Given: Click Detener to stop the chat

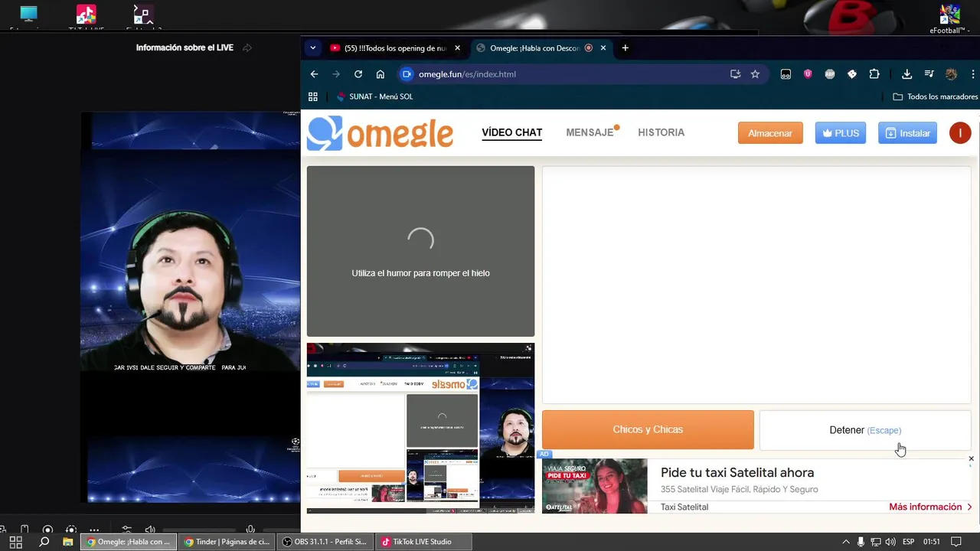Looking at the screenshot, I should 865,430.
